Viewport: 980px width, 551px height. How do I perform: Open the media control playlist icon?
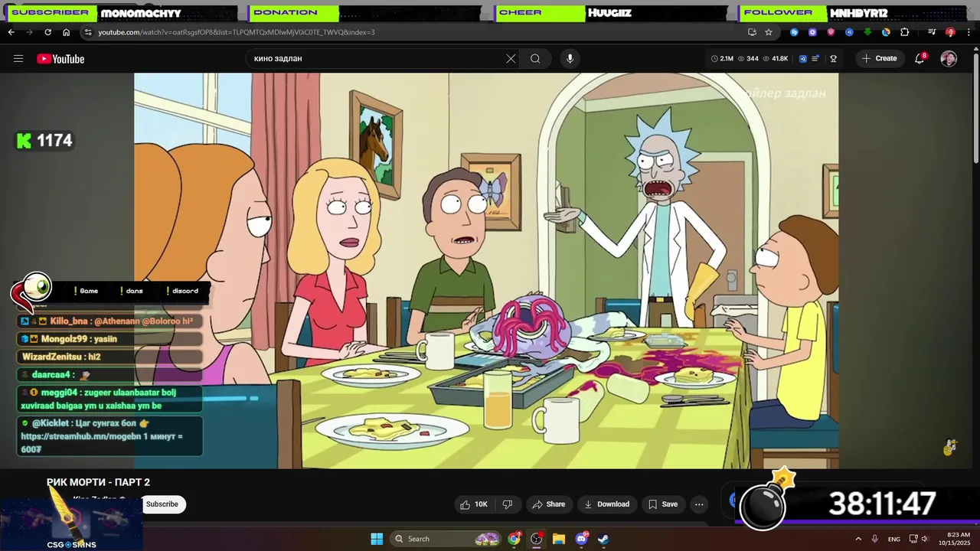coord(932,32)
